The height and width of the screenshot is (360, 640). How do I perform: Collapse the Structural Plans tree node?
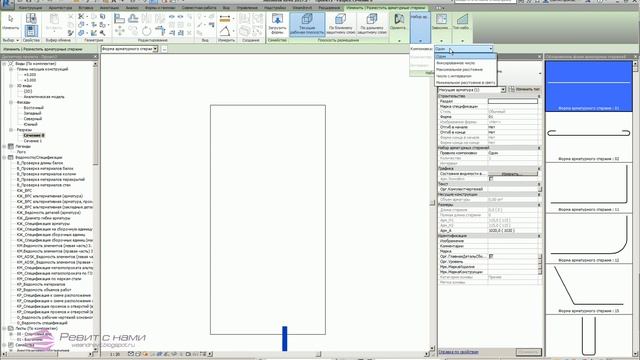tap(11, 69)
